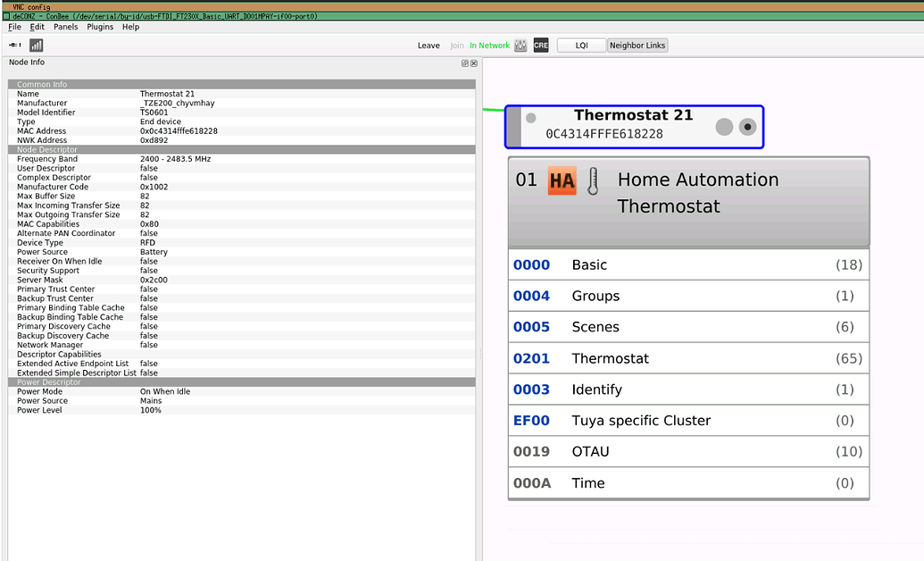Click the orange HA profile icon
The width and height of the screenshot is (924, 561).
(x=562, y=180)
